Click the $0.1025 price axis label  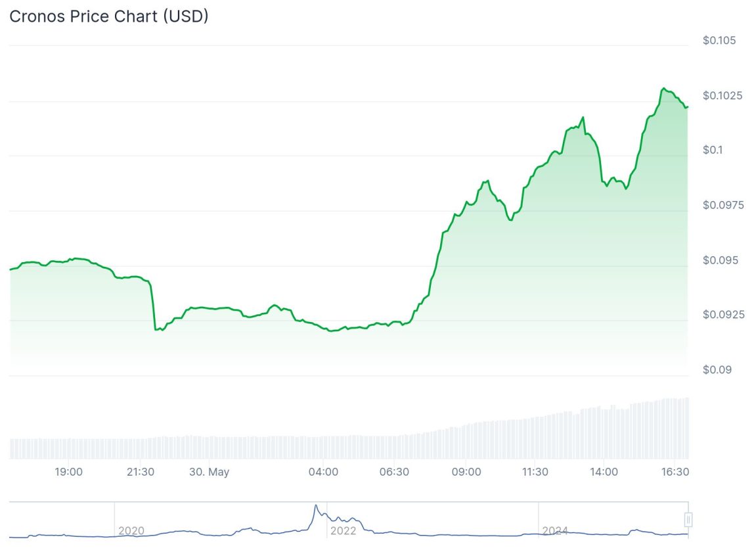tap(723, 96)
